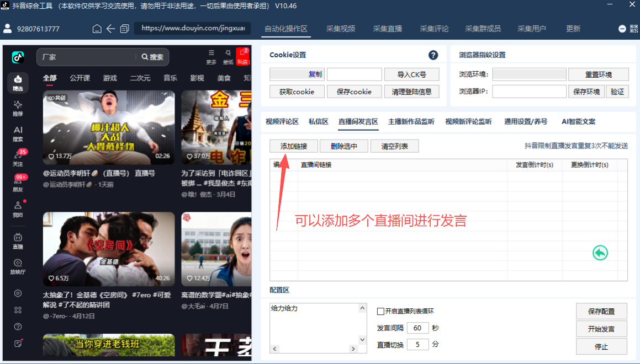
Task: Click the Cookie设置 help question icon
Action: (433, 55)
